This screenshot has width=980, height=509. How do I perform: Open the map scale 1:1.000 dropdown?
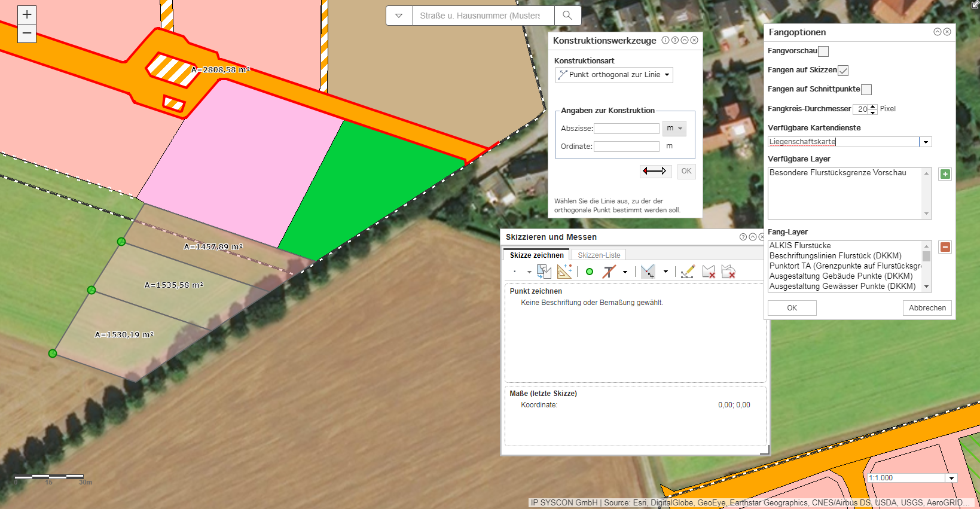pyautogui.click(x=951, y=478)
